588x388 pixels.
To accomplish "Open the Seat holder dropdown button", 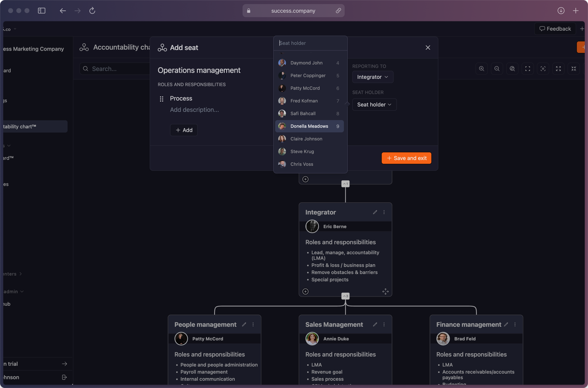I will 374,104.
